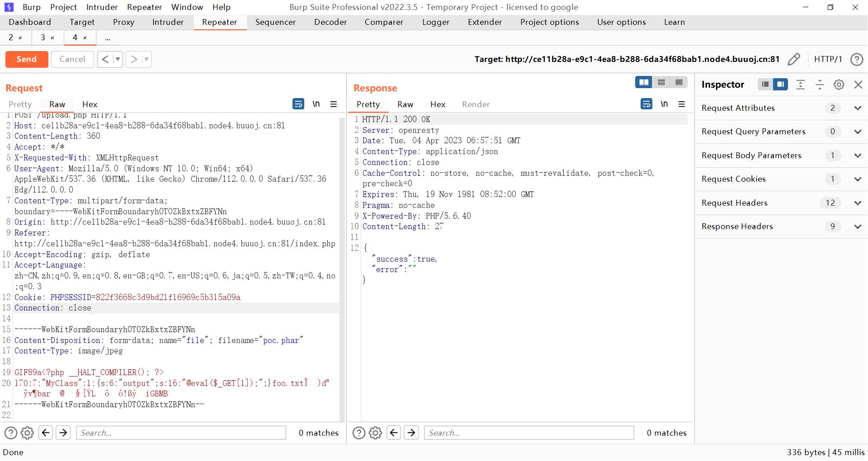Click the Send request button

[27, 59]
